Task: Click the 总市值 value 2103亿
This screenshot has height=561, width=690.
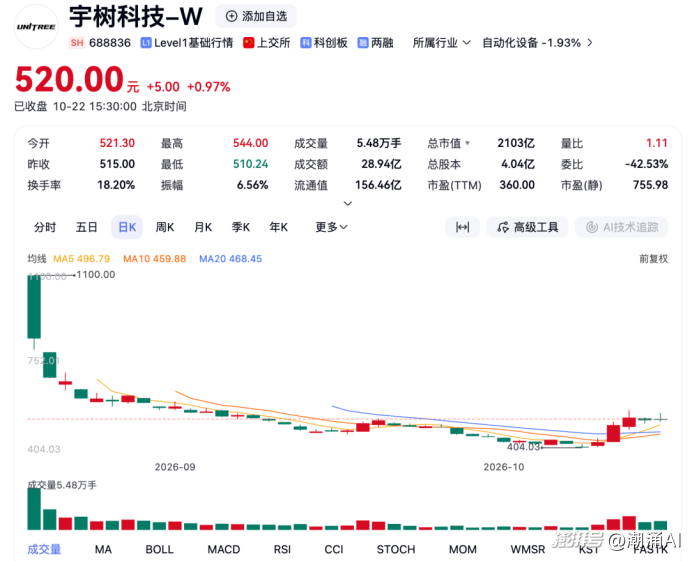Action: pyautogui.click(x=516, y=143)
